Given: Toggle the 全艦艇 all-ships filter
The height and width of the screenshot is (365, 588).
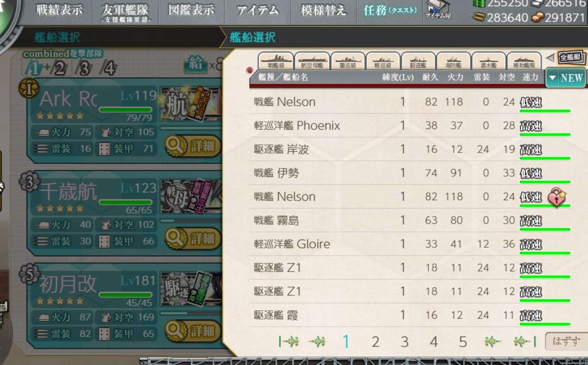Looking at the screenshot, I should point(571,57).
